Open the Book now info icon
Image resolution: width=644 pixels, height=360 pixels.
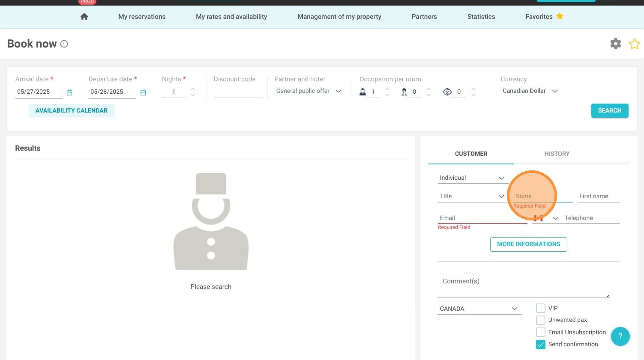tap(64, 44)
